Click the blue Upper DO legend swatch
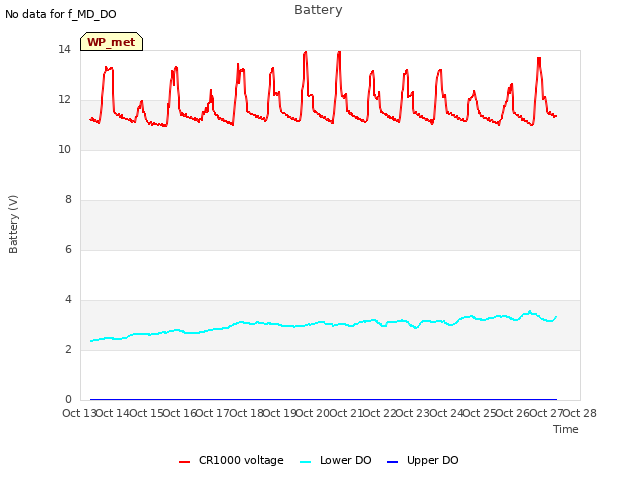640x480 pixels. (392, 462)
